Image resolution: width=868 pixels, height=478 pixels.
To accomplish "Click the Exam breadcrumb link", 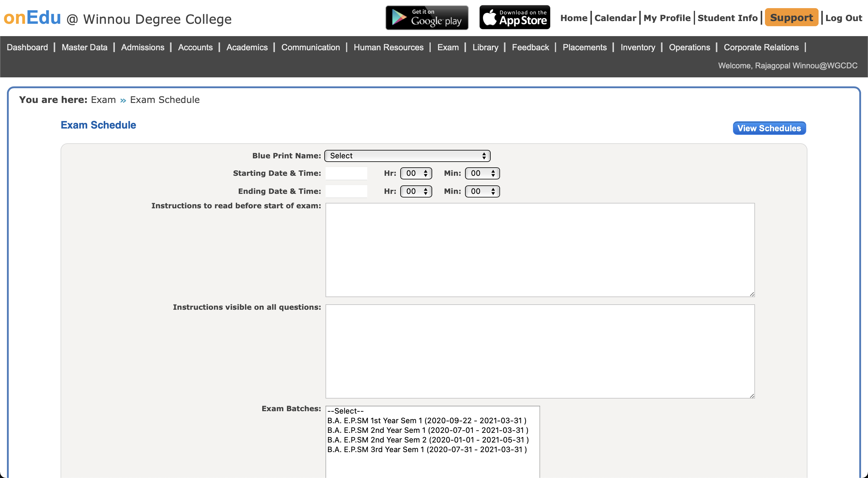I will pyautogui.click(x=103, y=100).
